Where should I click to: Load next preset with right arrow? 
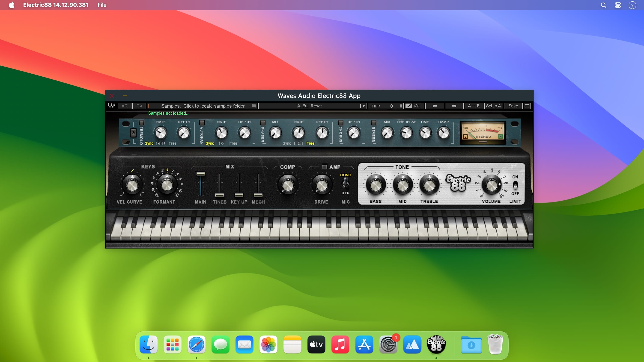pos(454,106)
